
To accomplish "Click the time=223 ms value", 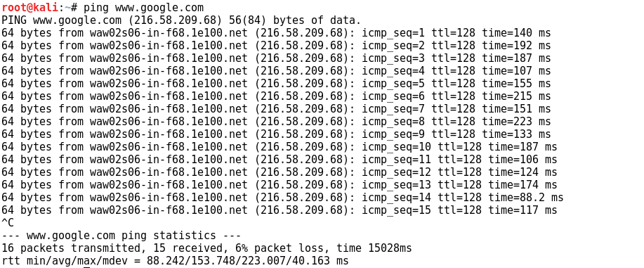I will point(516,122).
